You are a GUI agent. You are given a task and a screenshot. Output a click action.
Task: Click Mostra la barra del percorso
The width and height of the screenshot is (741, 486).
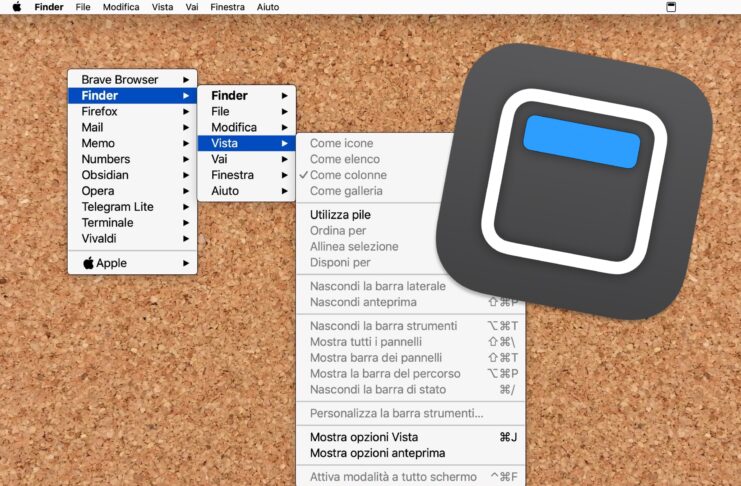(x=410, y=374)
